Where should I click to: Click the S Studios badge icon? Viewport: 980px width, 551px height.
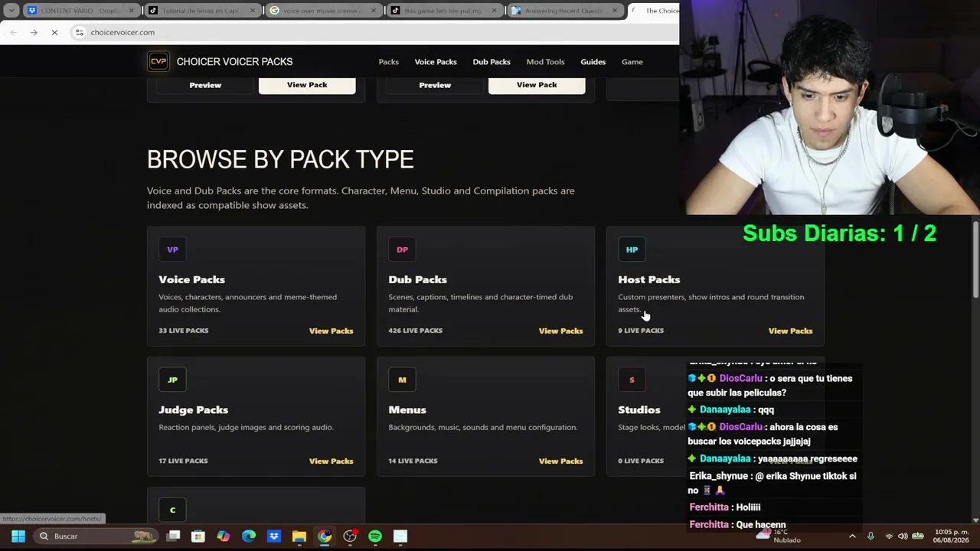tap(632, 380)
